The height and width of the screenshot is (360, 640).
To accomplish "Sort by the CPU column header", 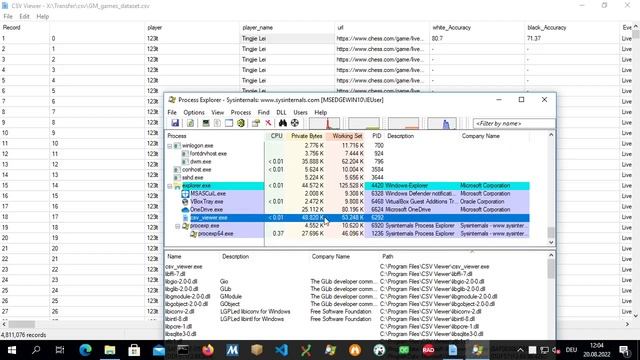I will [276, 136].
